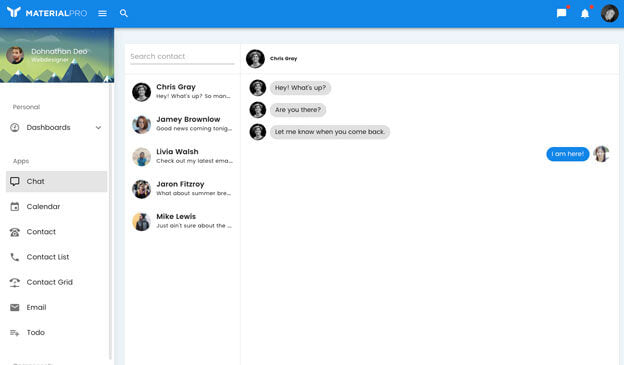
Task: Click Mike Lewis avatar thumbnail
Action: click(142, 221)
